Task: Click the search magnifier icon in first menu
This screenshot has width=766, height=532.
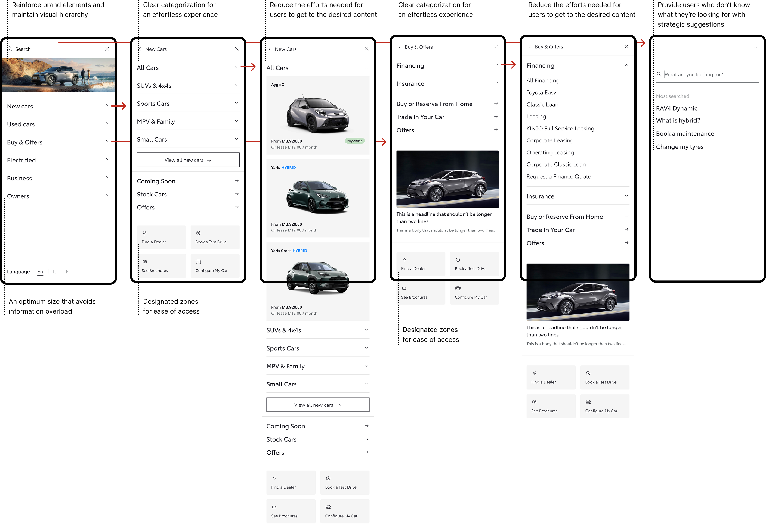Action: click(x=10, y=49)
